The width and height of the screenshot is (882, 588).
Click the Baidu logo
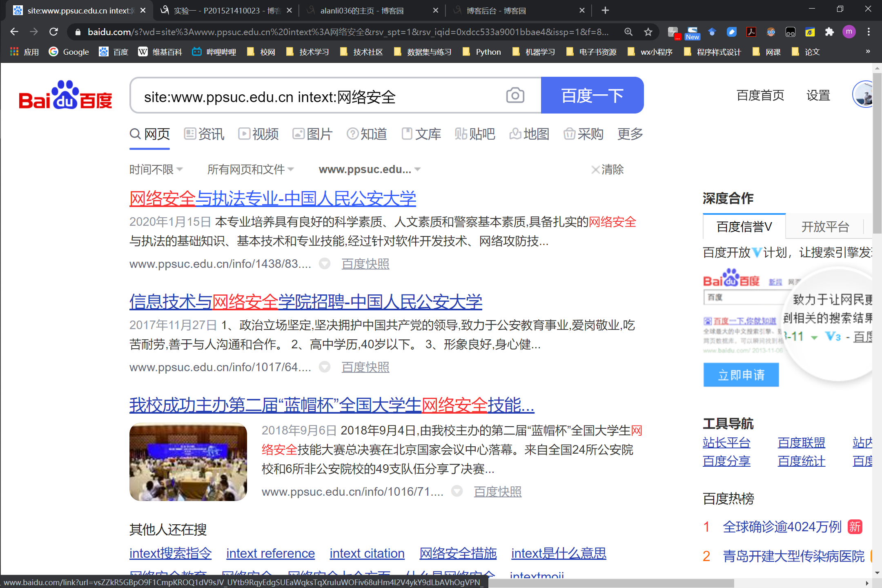(x=65, y=96)
